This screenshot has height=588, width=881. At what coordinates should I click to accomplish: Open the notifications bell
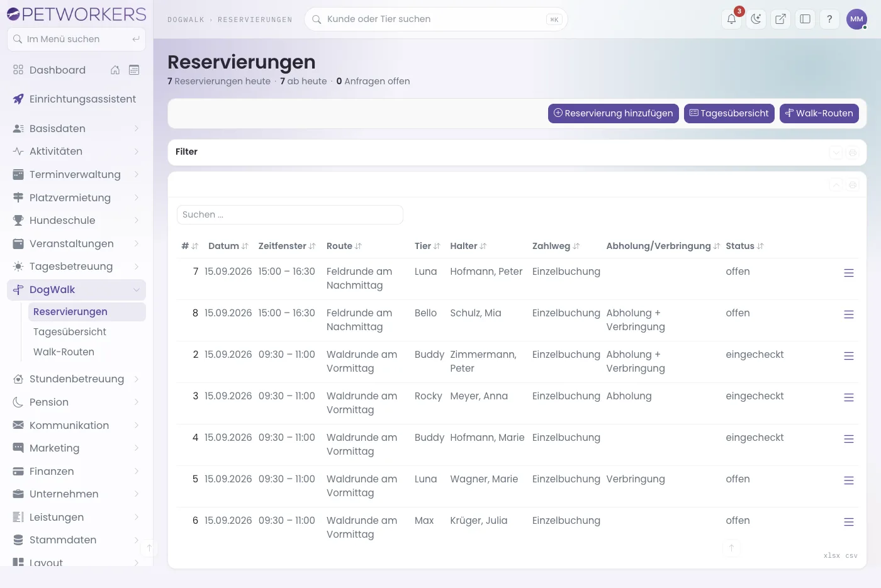(x=731, y=19)
